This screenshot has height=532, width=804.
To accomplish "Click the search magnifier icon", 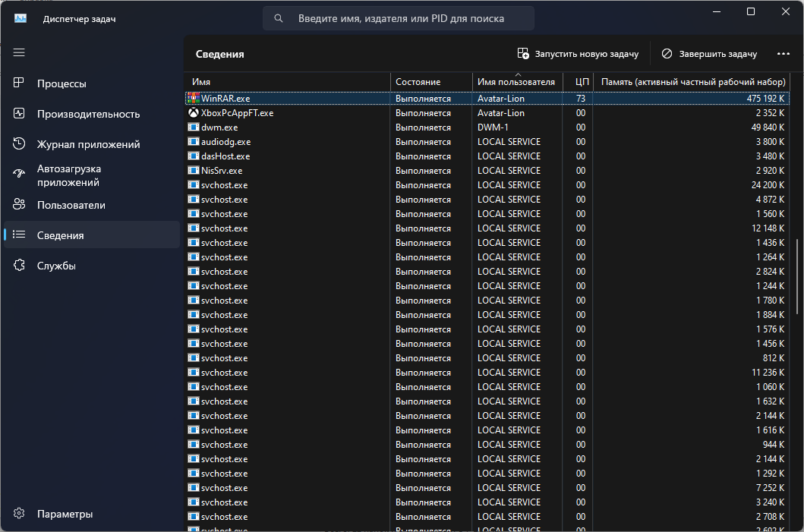I will tap(279, 18).
